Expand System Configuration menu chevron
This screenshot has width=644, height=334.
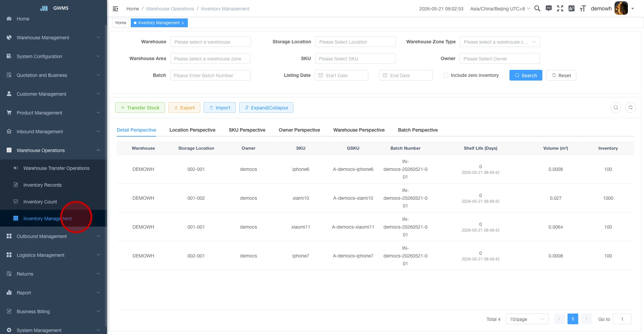pos(98,56)
